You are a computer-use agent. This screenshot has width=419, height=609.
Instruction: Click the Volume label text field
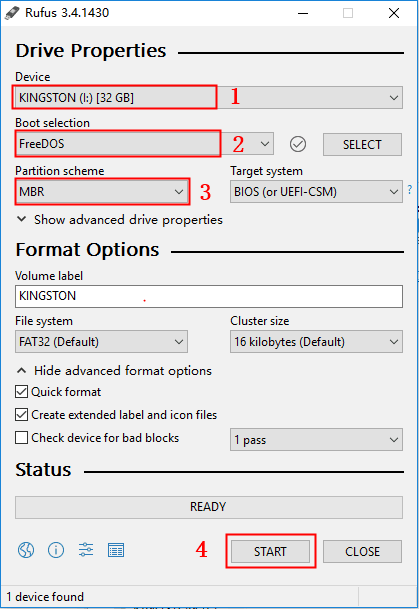(x=209, y=296)
